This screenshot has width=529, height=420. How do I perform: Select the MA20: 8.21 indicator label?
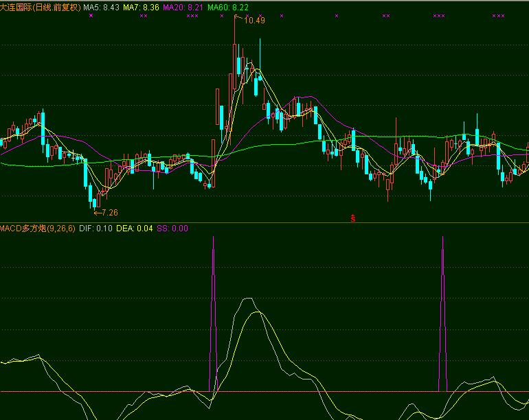tap(183, 8)
